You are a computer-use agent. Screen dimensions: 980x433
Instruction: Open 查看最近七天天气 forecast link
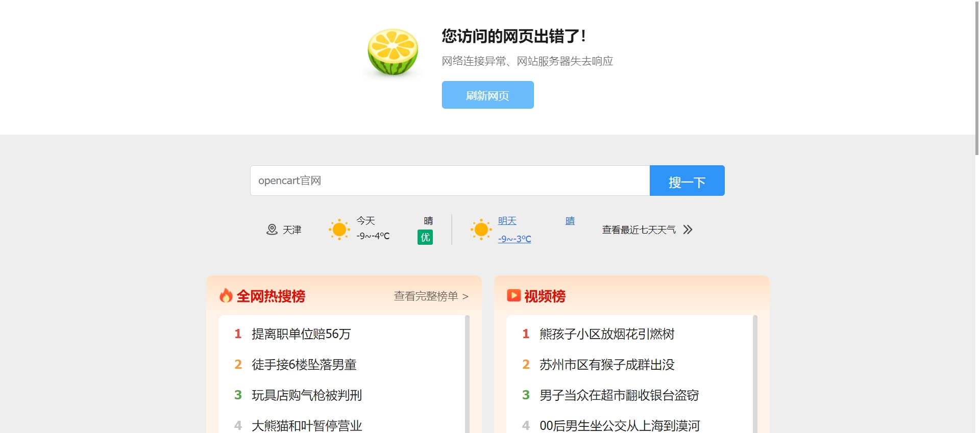(639, 230)
